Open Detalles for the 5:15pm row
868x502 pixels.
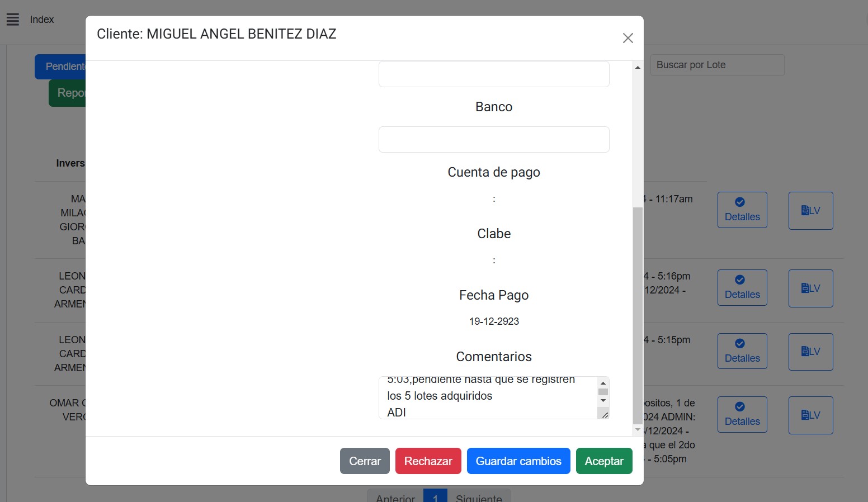(x=742, y=352)
